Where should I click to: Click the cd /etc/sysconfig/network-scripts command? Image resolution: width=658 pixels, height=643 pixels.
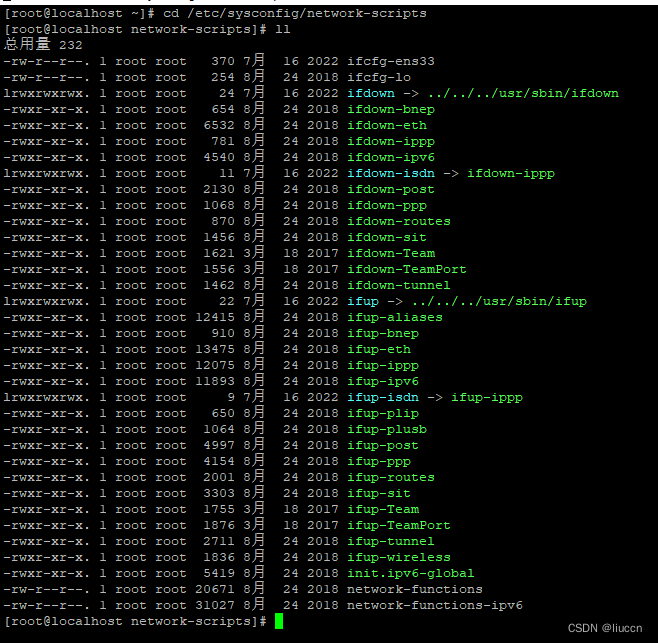tap(295, 13)
